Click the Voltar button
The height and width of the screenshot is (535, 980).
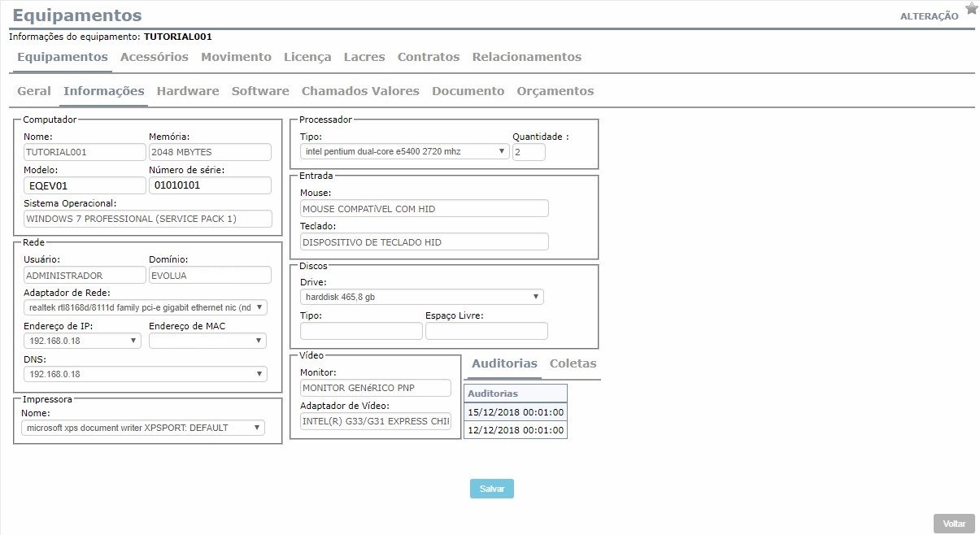pyautogui.click(x=954, y=524)
